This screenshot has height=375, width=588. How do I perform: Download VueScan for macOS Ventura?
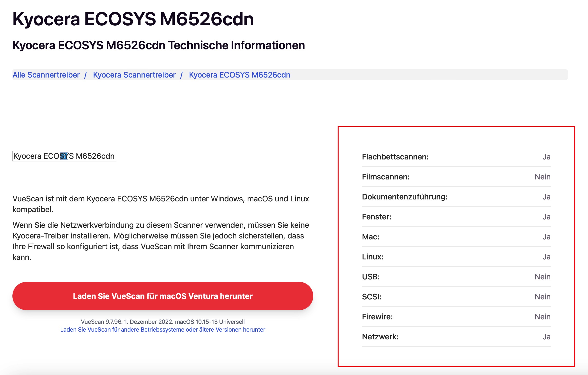[x=163, y=296]
